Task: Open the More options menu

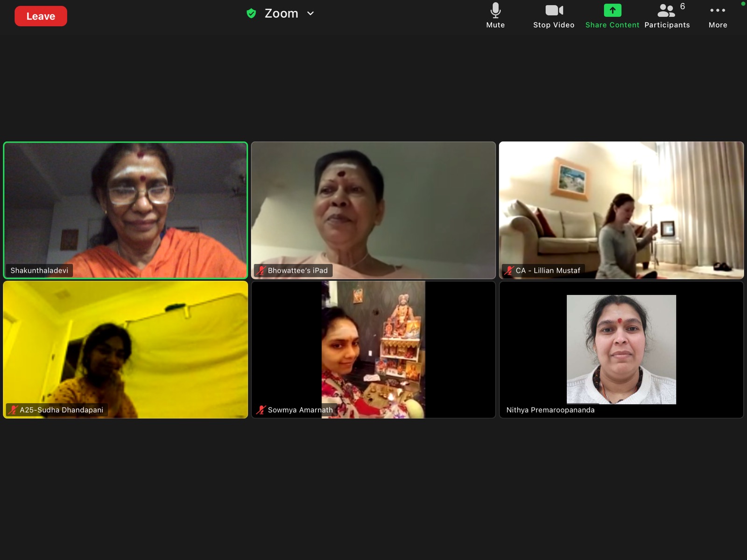Action: tap(718, 15)
